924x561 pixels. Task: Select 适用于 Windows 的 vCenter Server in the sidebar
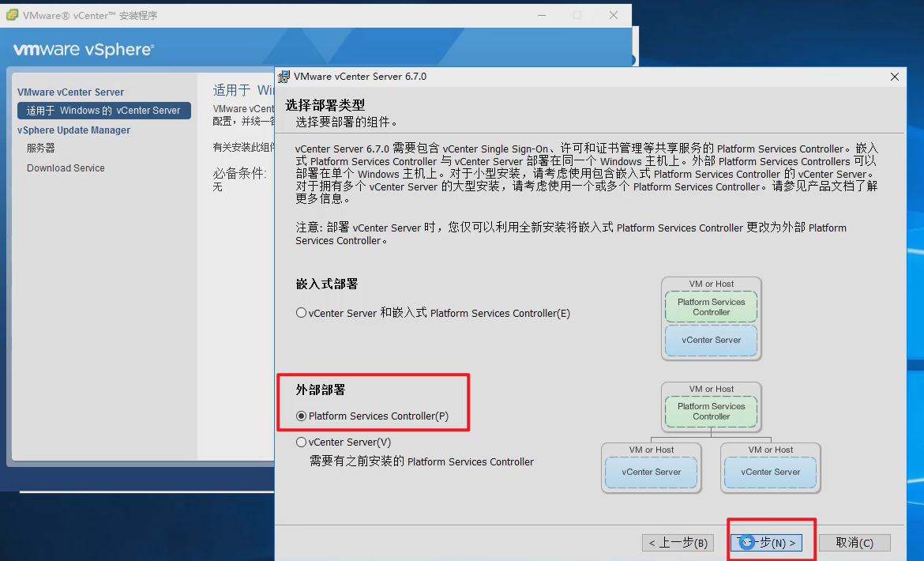(x=103, y=111)
